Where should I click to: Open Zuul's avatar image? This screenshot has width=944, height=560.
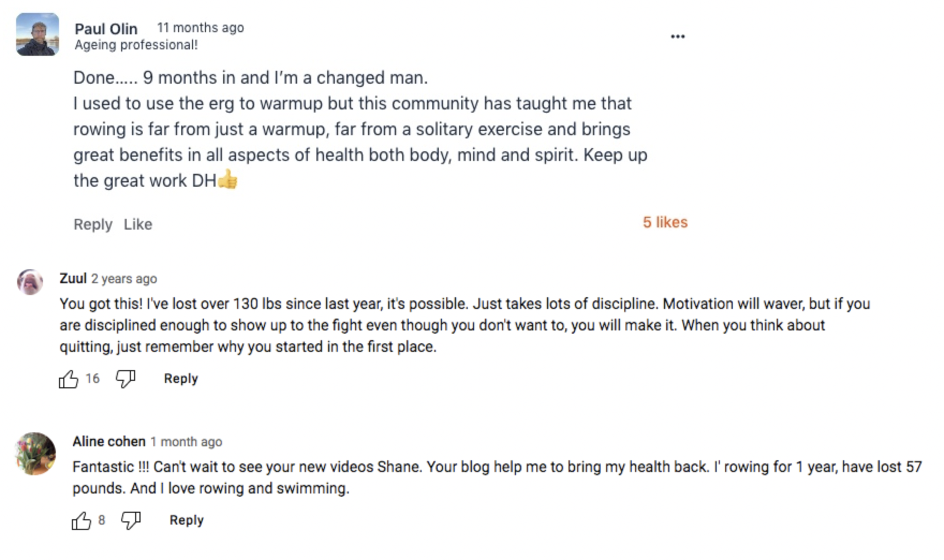[30, 282]
